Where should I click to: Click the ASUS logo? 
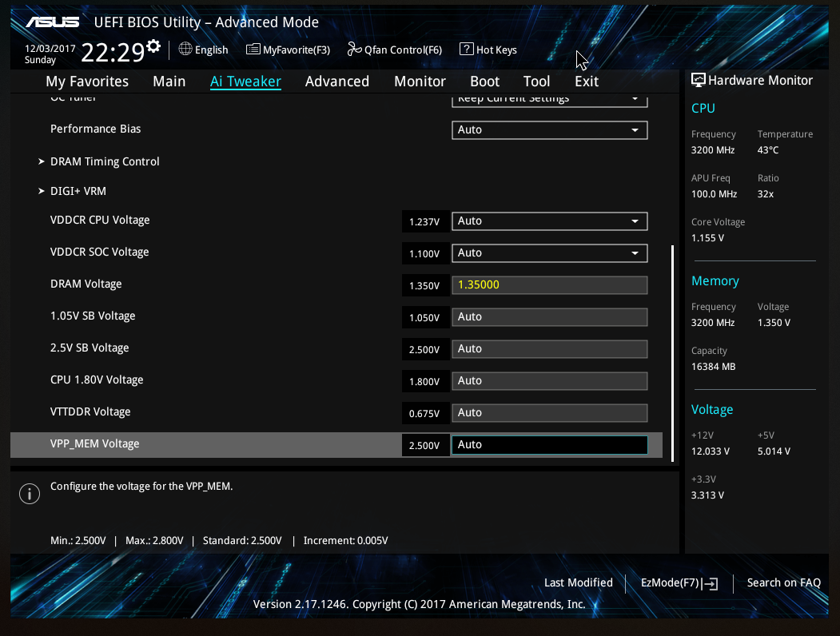53,22
